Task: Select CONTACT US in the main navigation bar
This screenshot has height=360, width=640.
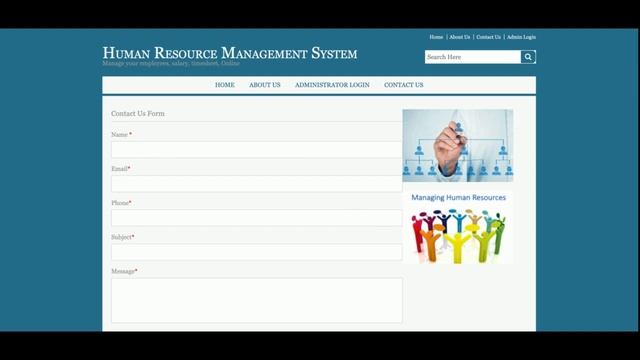Action: (x=404, y=85)
